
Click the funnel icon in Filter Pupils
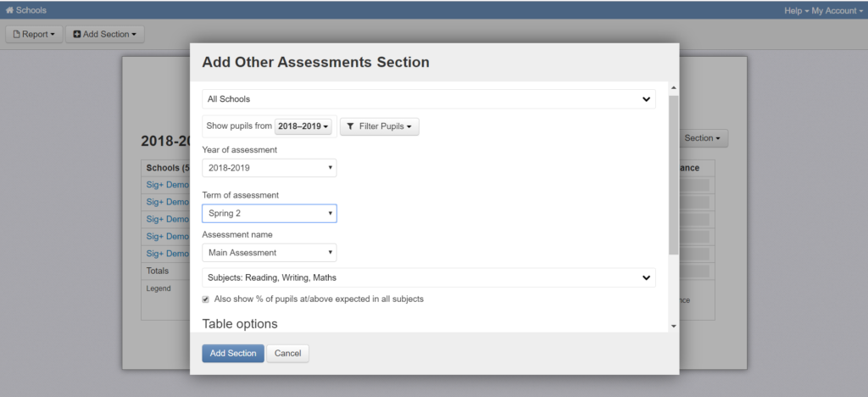coord(350,126)
